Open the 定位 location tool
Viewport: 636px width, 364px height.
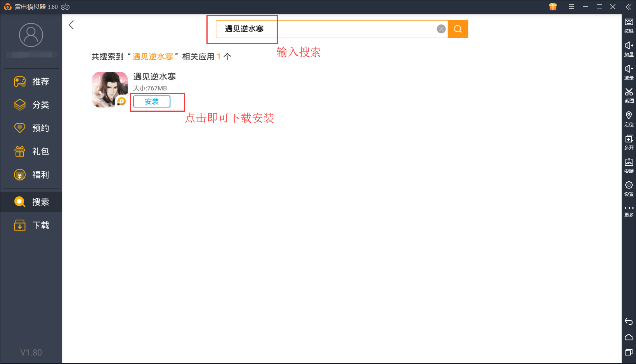click(629, 118)
